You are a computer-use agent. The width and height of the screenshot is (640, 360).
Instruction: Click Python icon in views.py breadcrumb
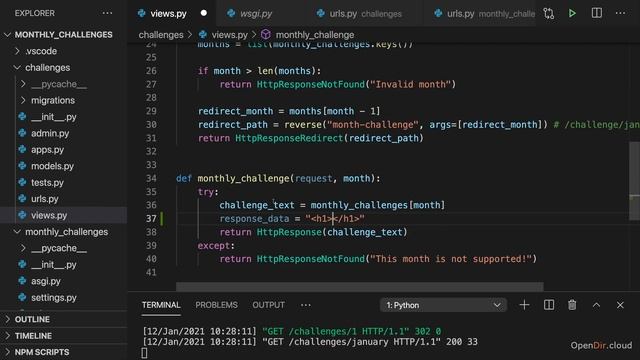point(203,35)
